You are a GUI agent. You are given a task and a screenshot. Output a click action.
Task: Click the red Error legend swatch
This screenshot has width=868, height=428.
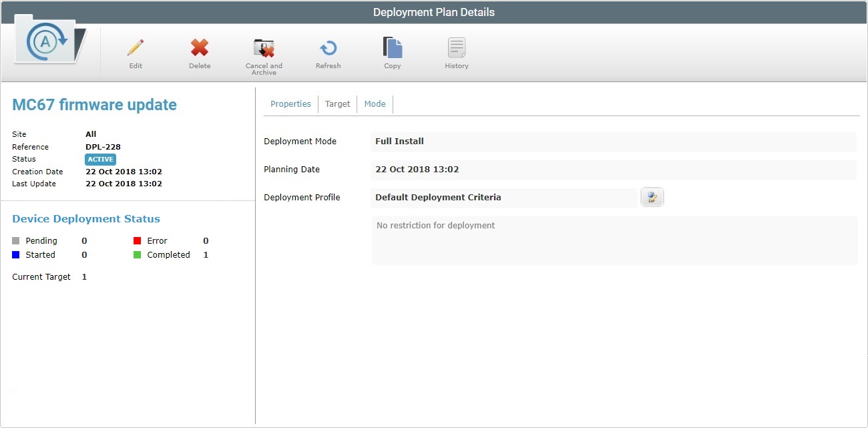pos(137,240)
